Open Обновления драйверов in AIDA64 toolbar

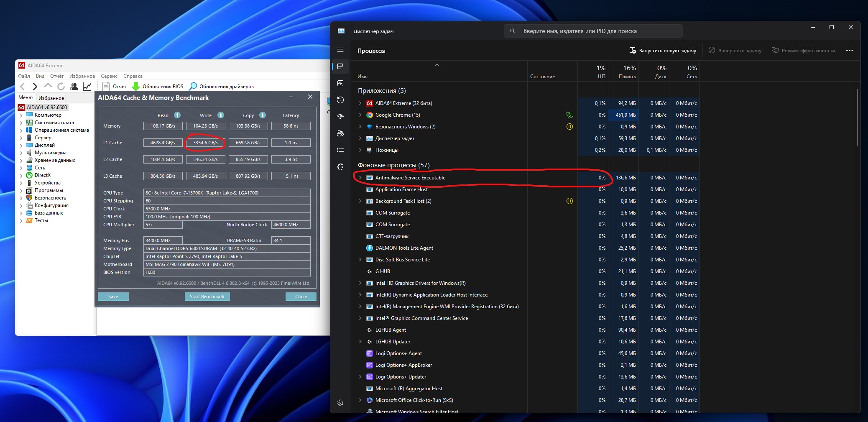(x=222, y=87)
